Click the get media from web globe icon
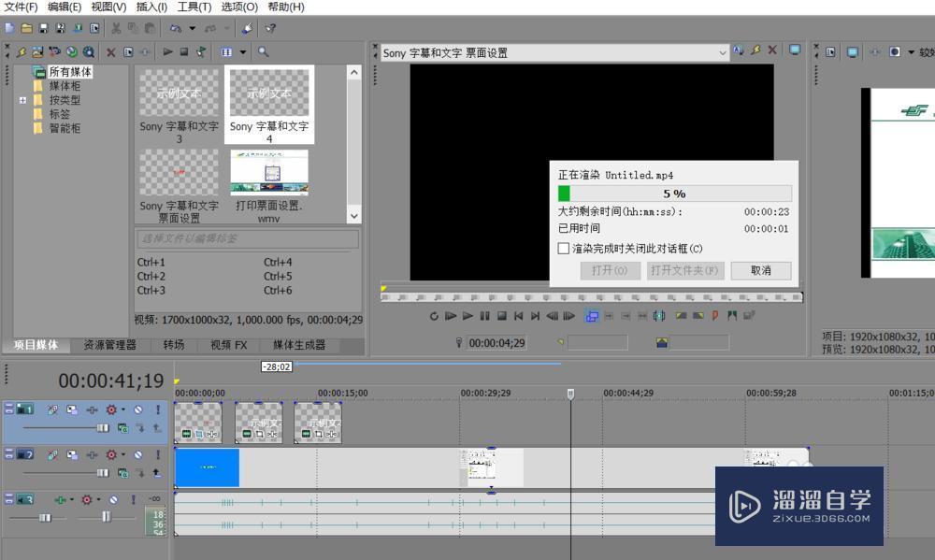 [x=72, y=51]
